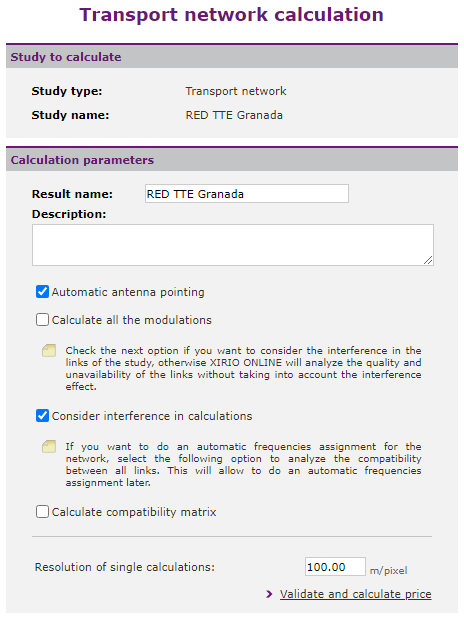Image resolution: width=464 pixels, height=619 pixels.
Task: Uncheck the Automatic antenna pointing checkbox
Action: tap(42, 292)
